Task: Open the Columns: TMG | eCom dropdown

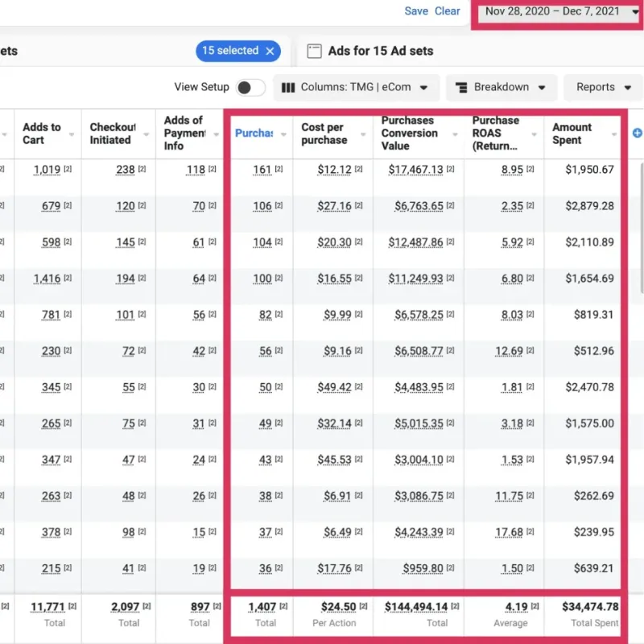Action: 355,88
